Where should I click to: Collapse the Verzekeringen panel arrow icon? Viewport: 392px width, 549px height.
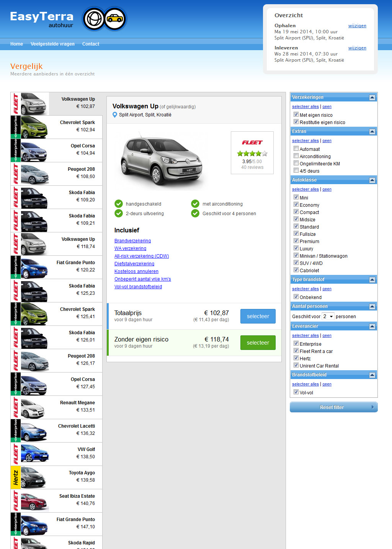pyautogui.click(x=372, y=98)
